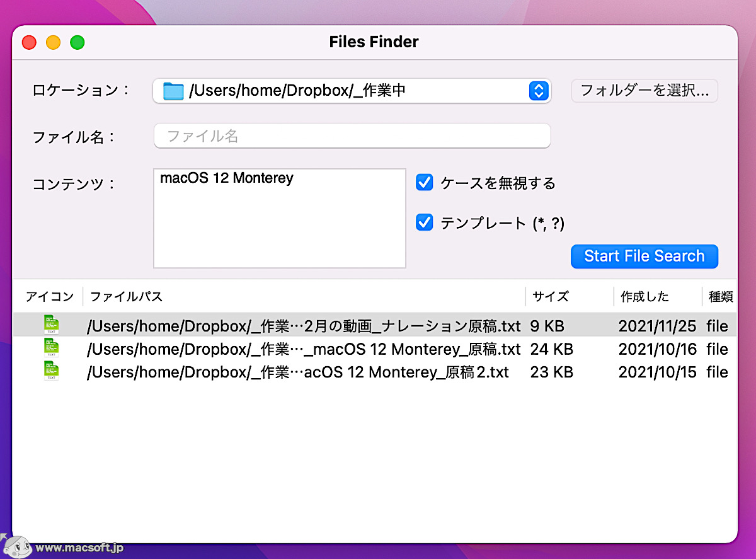The width and height of the screenshot is (756, 559).
Task: Disable the ケースを無視する checkbox
Action: pyautogui.click(x=424, y=182)
